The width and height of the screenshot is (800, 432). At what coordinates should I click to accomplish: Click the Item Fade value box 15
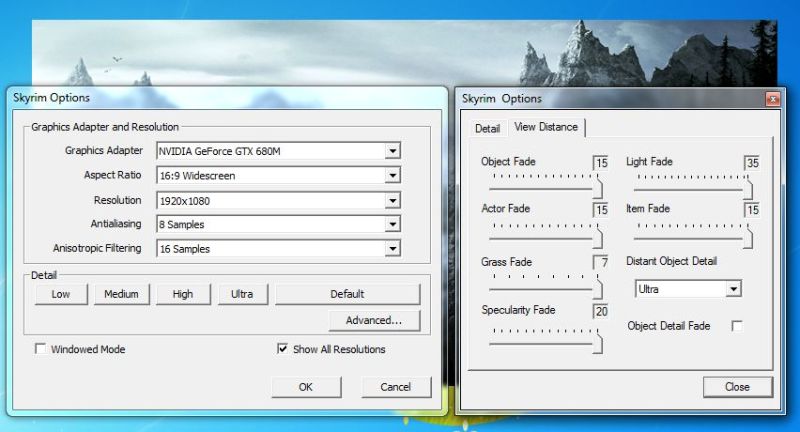pyautogui.click(x=752, y=210)
